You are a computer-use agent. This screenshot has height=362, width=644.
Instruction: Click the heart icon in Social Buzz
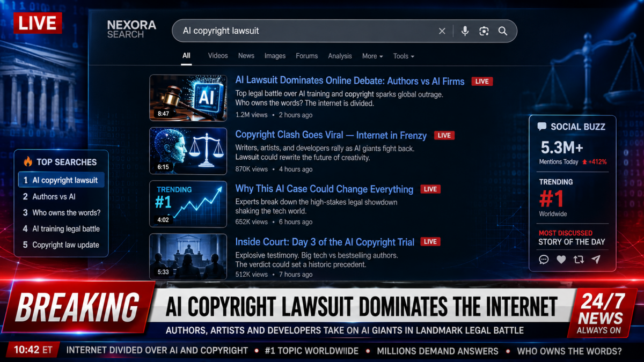[561, 260]
